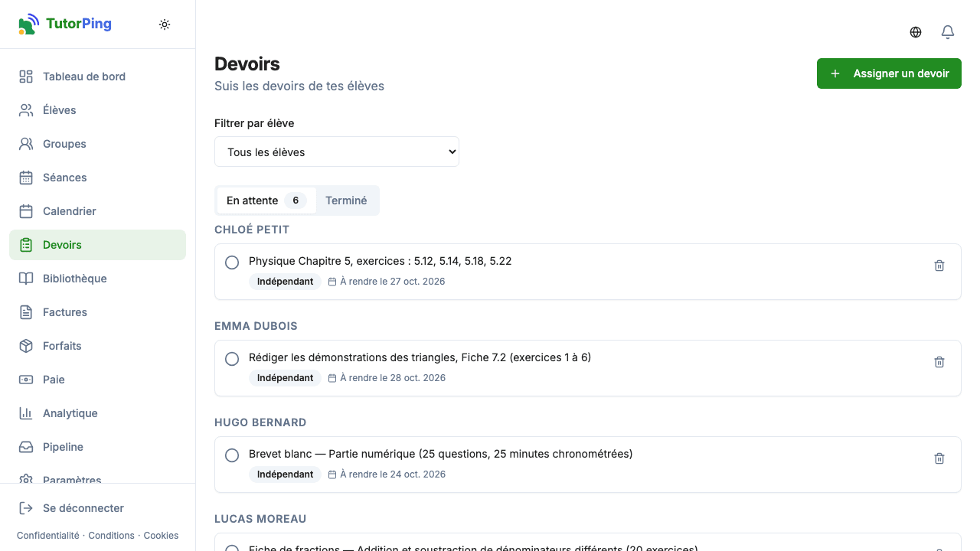Open Calendrier in the sidebar

coord(97,211)
